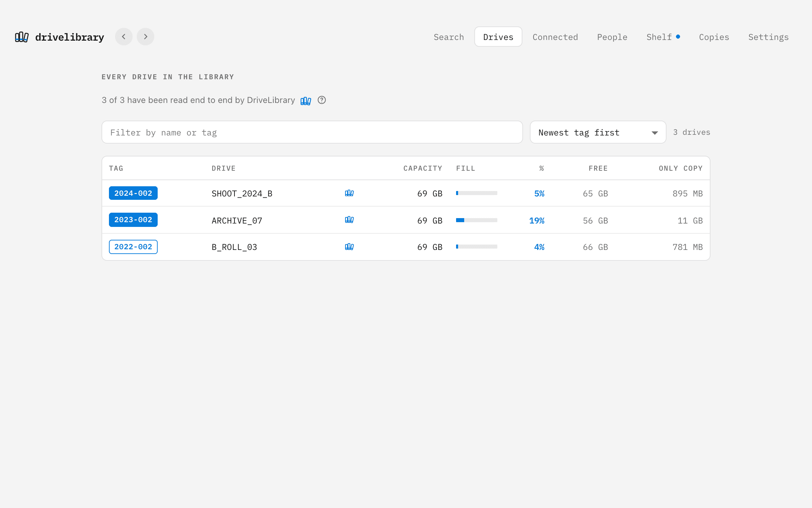The width and height of the screenshot is (812, 508).
Task: Click the 2022-002 outlined tag badge
Action: point(133,247)
